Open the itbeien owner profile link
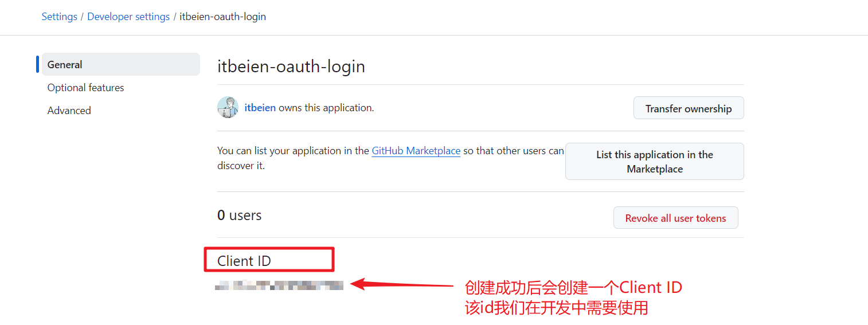Viewport: 868px width, 325px height. coord(260,107)
